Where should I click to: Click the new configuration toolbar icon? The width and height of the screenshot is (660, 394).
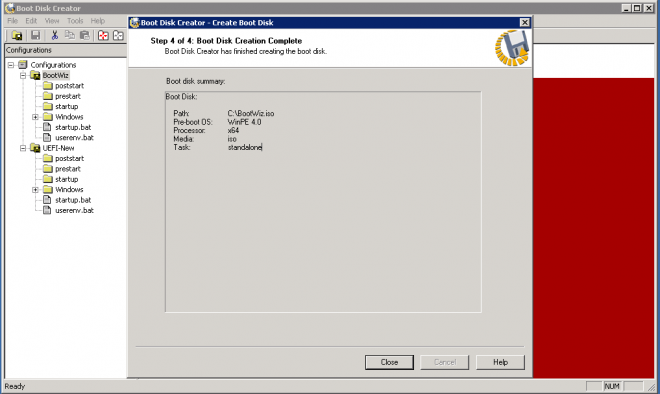17,35
